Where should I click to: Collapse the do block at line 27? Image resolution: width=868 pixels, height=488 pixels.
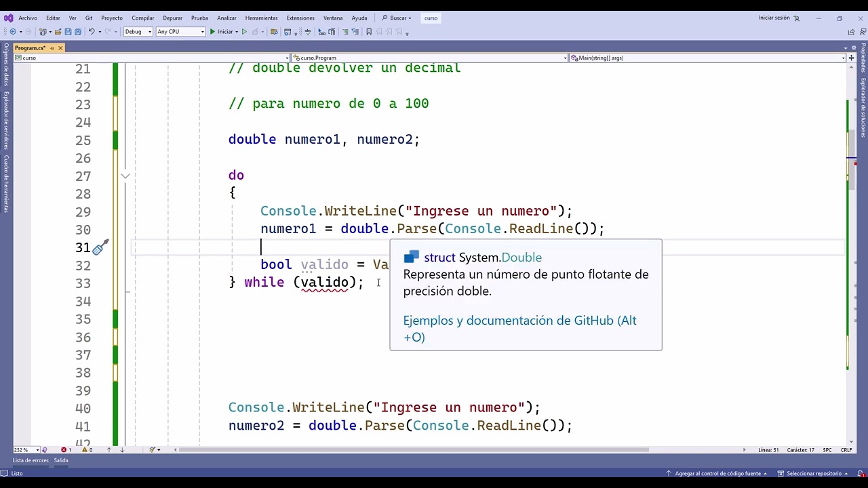[x=125, y=176]
